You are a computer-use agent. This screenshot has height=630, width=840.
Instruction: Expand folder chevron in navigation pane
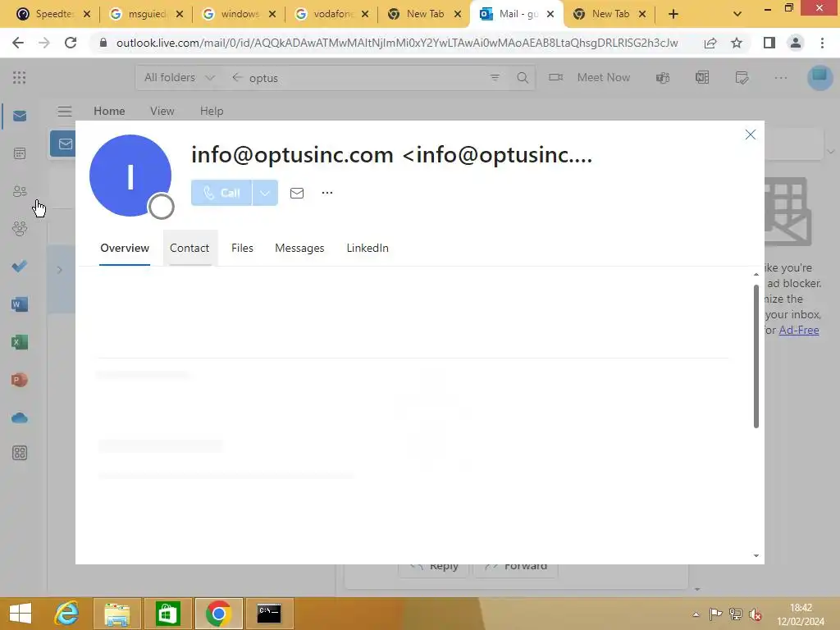59,270
